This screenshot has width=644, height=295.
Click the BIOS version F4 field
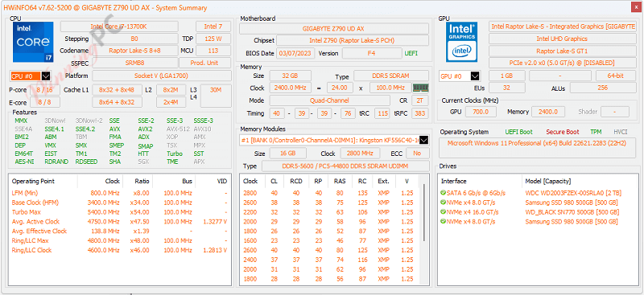(372, 53)
